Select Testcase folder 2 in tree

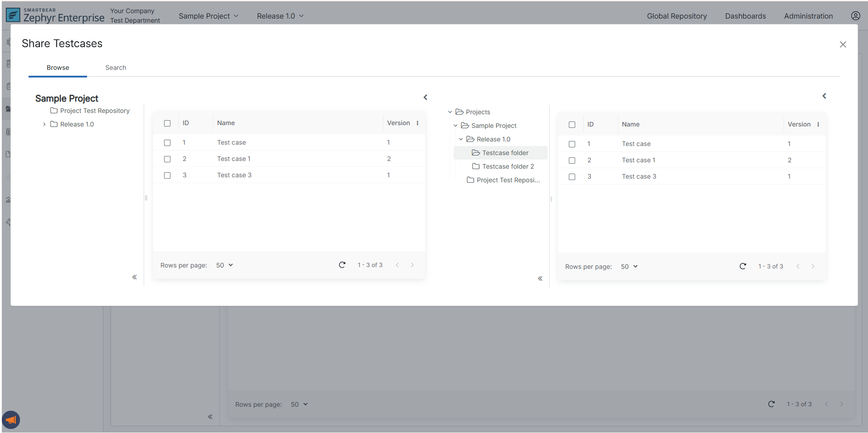508,166
